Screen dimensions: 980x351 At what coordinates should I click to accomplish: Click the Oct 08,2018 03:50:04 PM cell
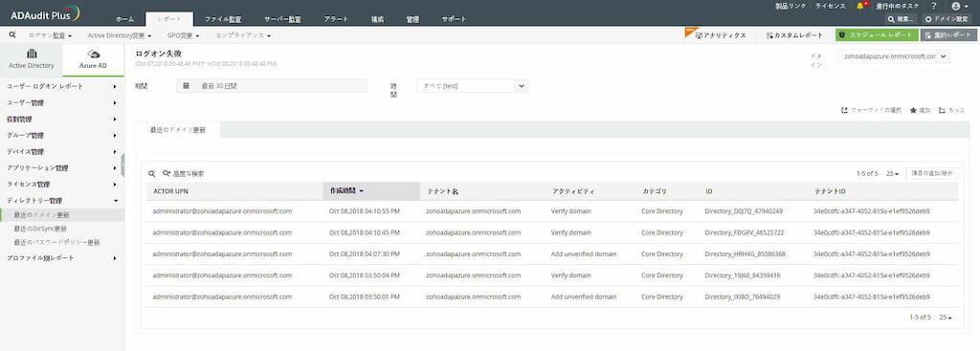tap(365, 275)
